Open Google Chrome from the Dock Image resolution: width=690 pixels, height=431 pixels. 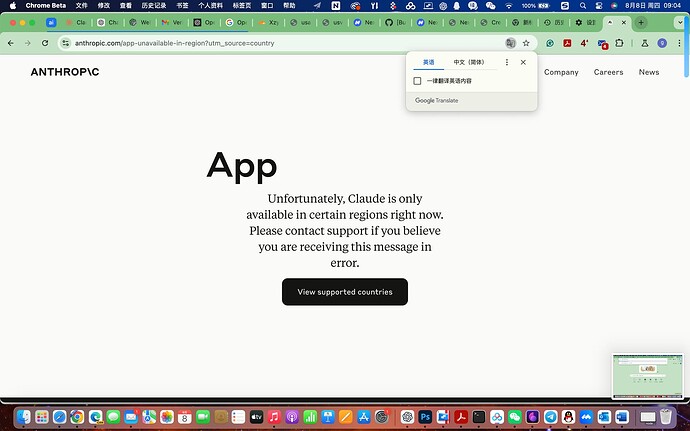tap(77, 416)
